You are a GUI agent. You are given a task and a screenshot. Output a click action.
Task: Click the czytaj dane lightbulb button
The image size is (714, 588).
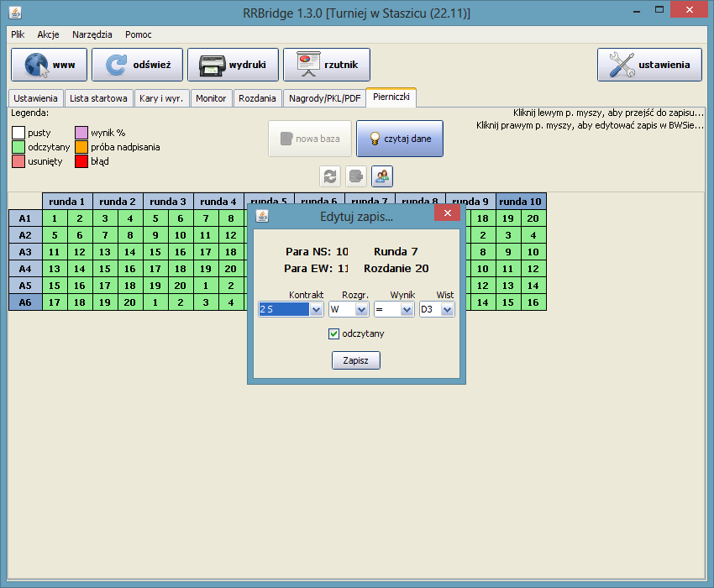[x=399, y=139]
